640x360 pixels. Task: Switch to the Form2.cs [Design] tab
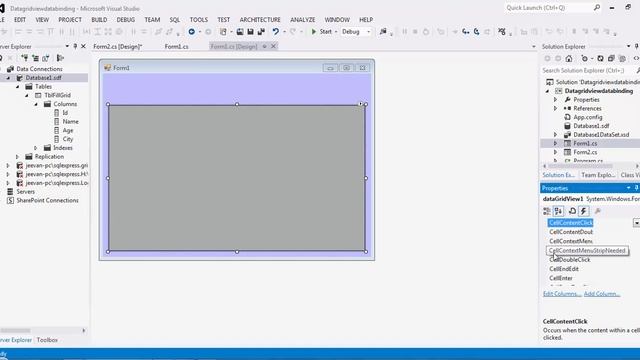(x=118, y=47)
